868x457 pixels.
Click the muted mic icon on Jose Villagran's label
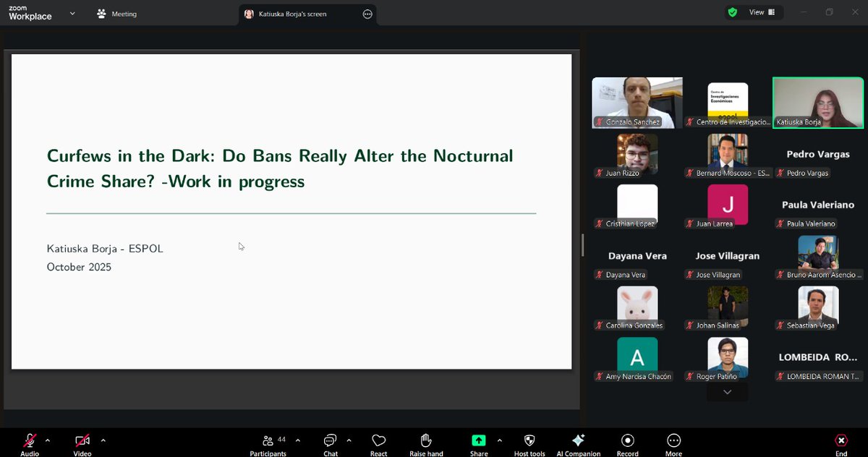point(690,275)
